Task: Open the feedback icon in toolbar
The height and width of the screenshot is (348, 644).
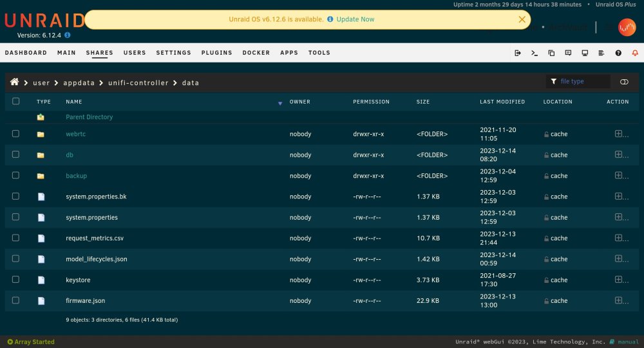Action: tap(568, 53)
